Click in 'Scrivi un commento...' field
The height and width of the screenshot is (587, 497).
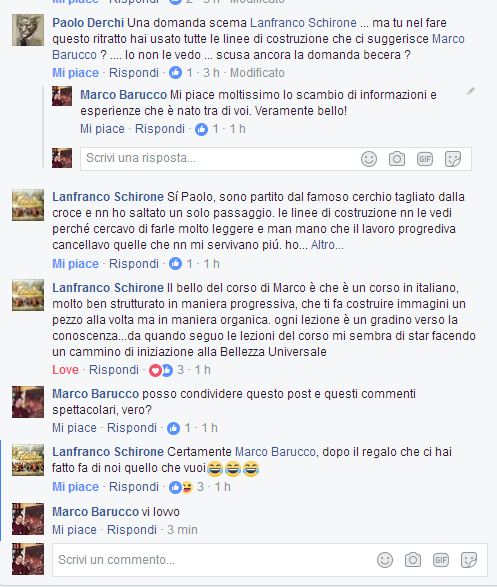click(215, 560)
